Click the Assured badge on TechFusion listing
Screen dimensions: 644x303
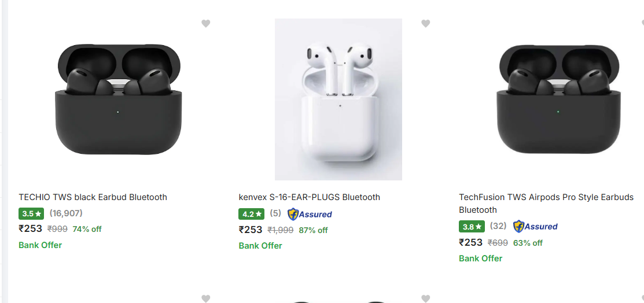click(x=535, y=227)
